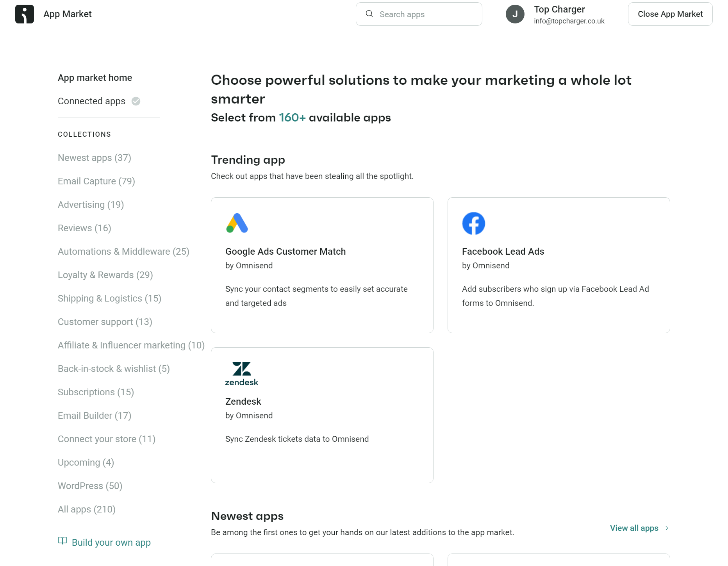728x566 pixels.
Task: Click the checkmark badge next to Connected apps
Action: pos(135,101)
